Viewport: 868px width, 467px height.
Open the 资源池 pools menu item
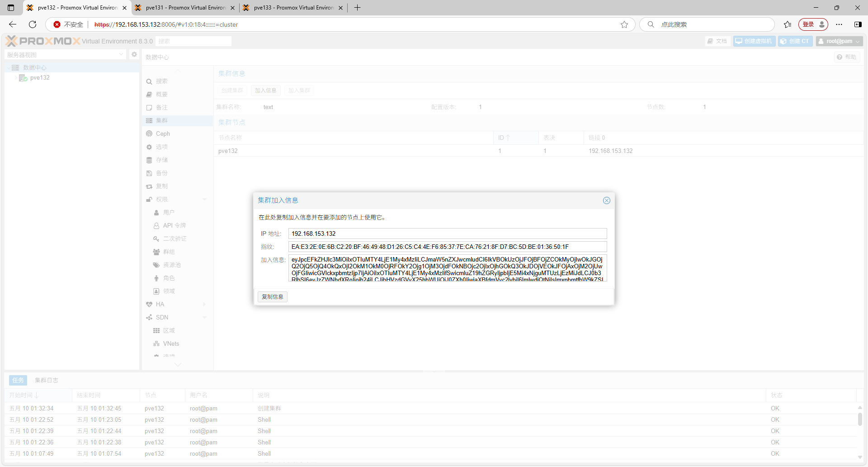[177, 265]
